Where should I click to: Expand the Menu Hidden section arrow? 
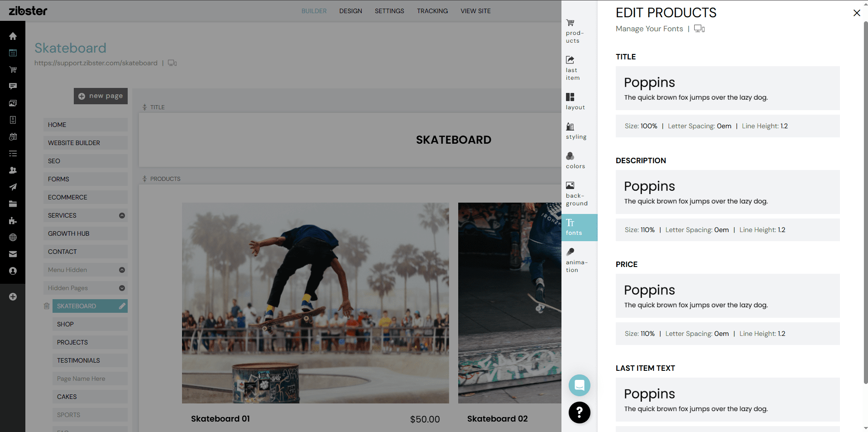pos(122,270)
